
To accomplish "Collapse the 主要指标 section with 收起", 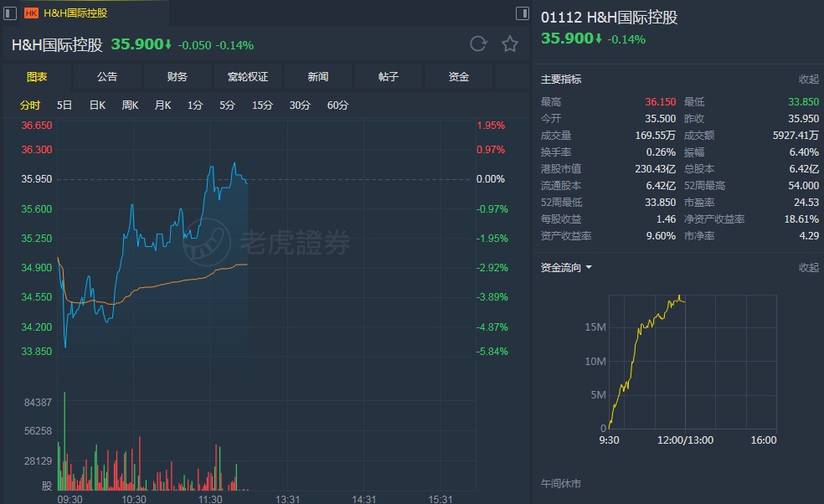I will [808, 80].
